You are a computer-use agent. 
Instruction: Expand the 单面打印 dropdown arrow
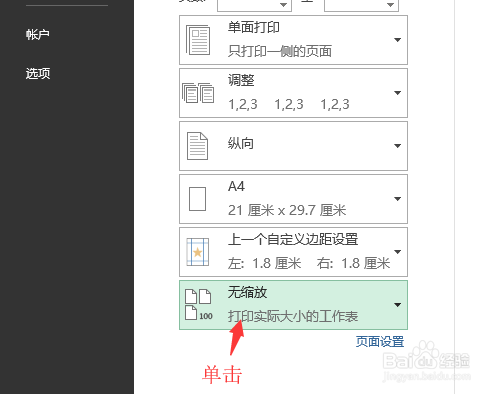click(x=397, y=40)
